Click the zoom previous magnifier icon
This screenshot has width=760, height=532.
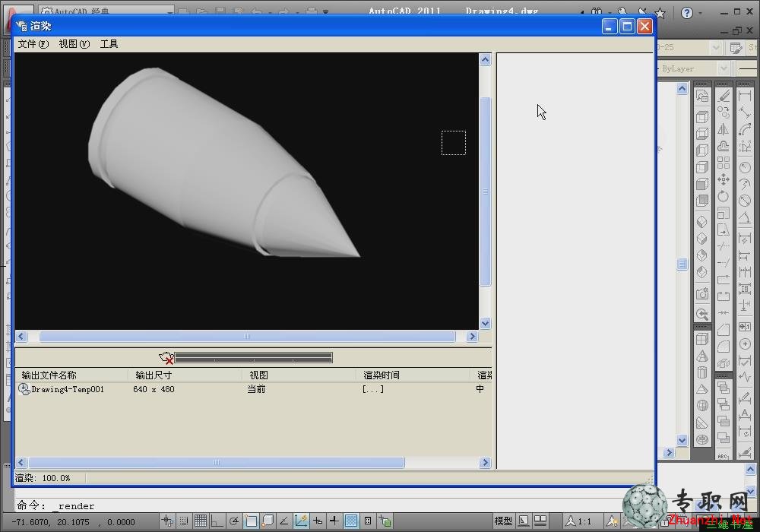702,315
